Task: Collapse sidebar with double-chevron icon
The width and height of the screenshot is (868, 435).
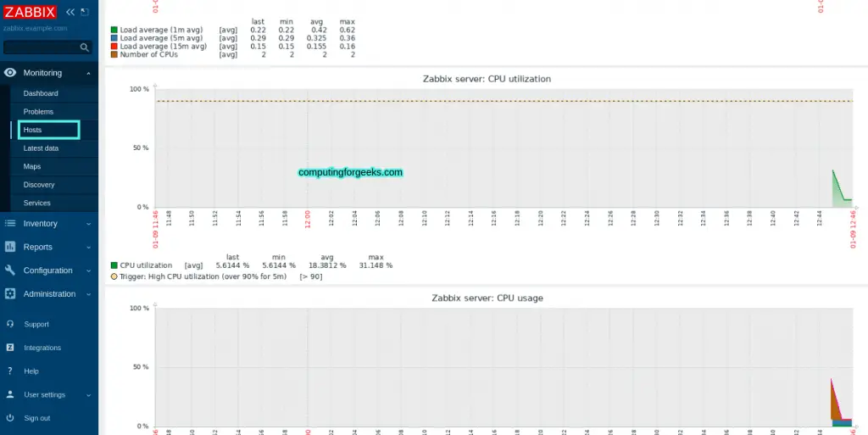Action: 70,12
